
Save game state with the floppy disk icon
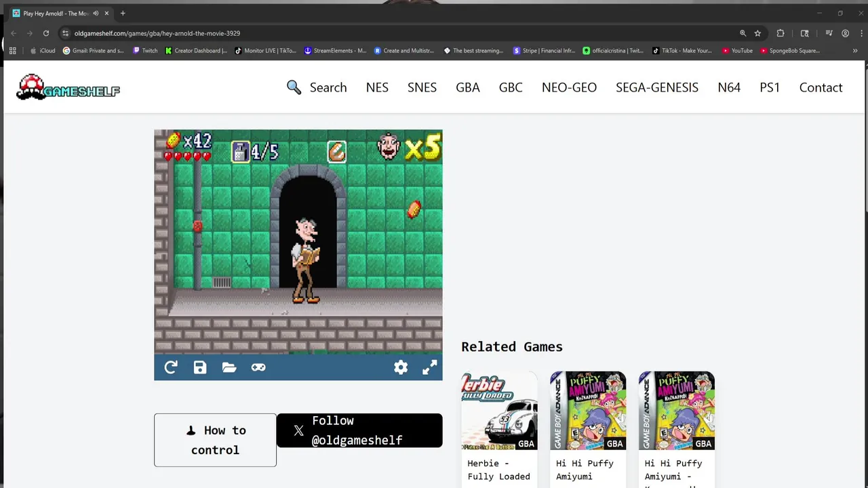point(200,367)
